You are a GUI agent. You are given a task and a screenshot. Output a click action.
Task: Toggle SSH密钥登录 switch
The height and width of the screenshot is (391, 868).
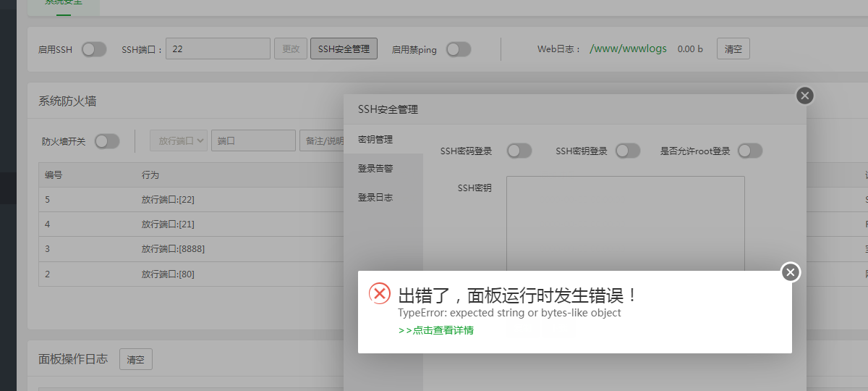628,151
